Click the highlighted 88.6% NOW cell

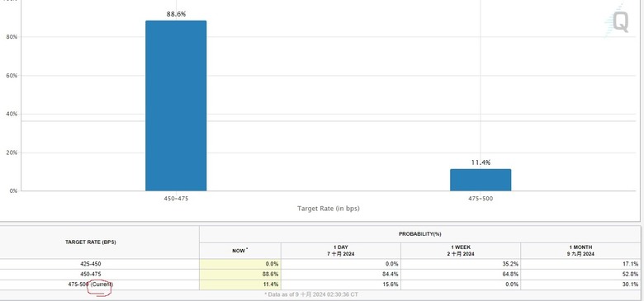coord(240,275)
